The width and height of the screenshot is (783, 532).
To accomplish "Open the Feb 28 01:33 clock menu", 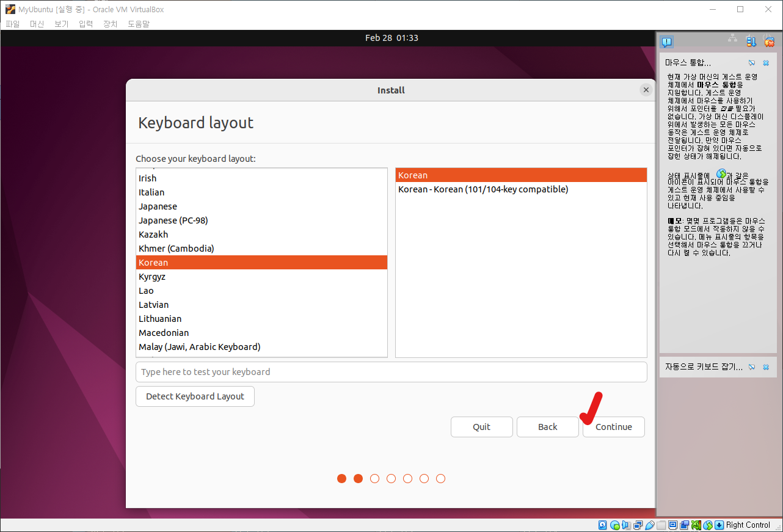I will 391,38.
